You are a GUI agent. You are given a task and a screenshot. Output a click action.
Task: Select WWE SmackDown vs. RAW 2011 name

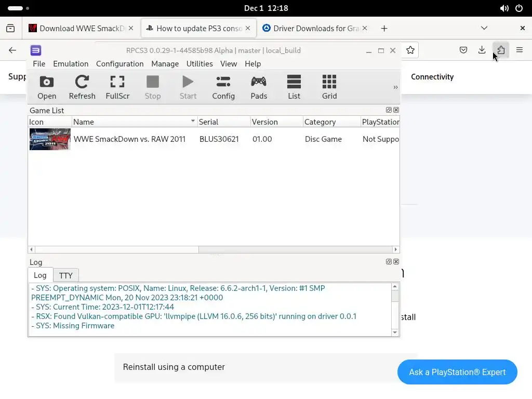click(129, 139)
